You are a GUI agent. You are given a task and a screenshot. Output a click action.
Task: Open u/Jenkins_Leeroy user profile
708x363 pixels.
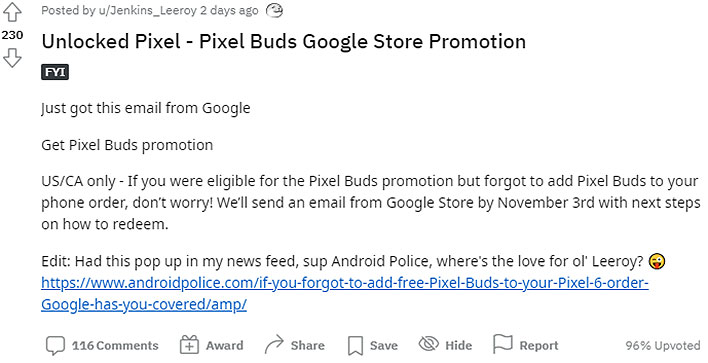point(148,10)
